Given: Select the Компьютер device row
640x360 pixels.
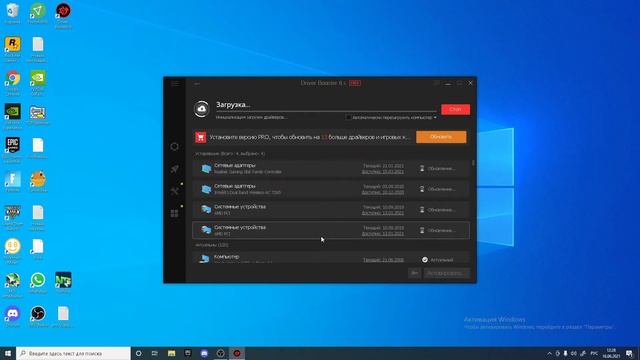Looking at the screenshot, I should pos(331,258).
